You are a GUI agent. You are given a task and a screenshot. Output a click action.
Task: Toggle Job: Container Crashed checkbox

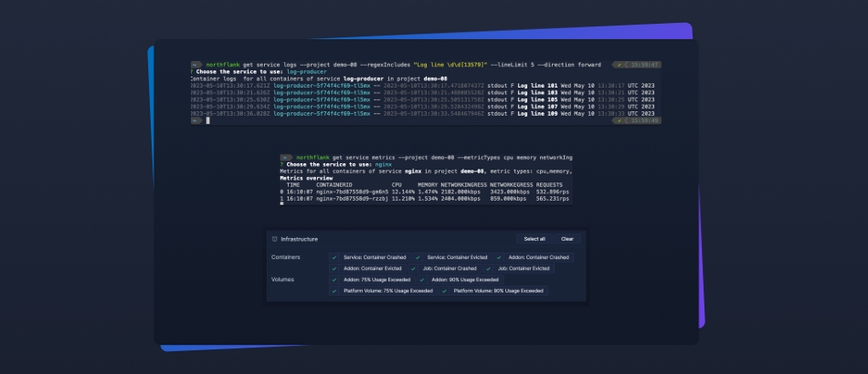[413, 268]
